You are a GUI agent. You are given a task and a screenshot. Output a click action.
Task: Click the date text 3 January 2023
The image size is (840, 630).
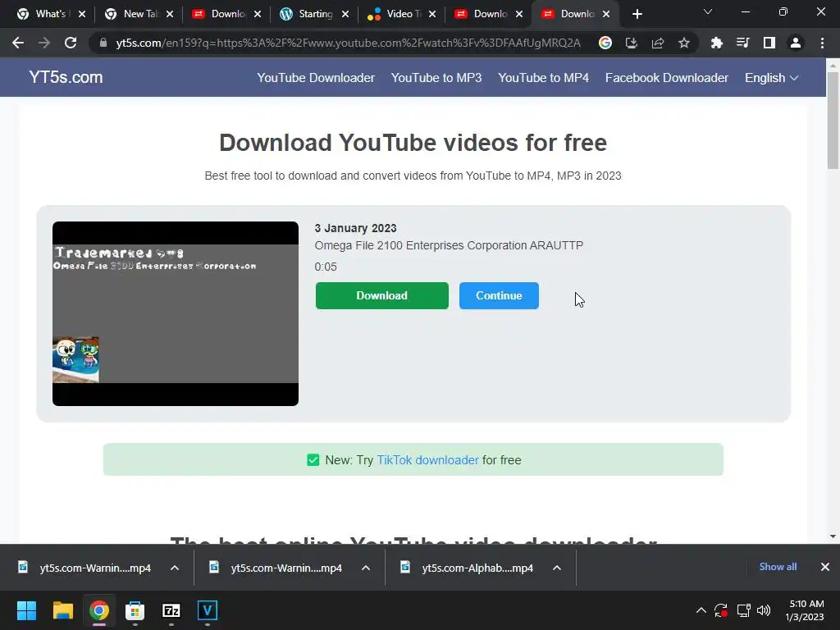(x=356, y=228)
